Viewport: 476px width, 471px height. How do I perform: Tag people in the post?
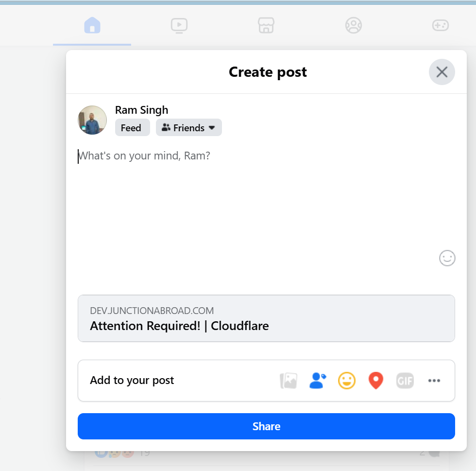point(318,381)
